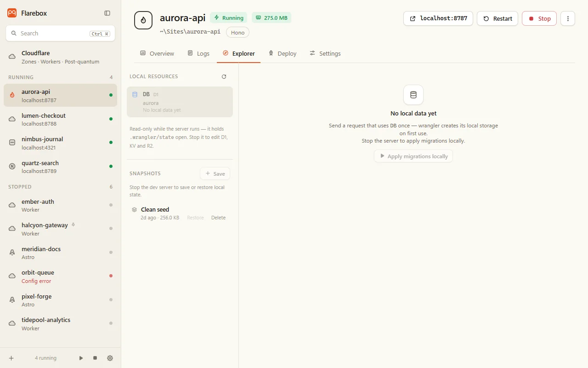This screenshot has width=588, height=368.
Task: Click the Astro icon beside meridian-docs
Action: tap(12, 253)
